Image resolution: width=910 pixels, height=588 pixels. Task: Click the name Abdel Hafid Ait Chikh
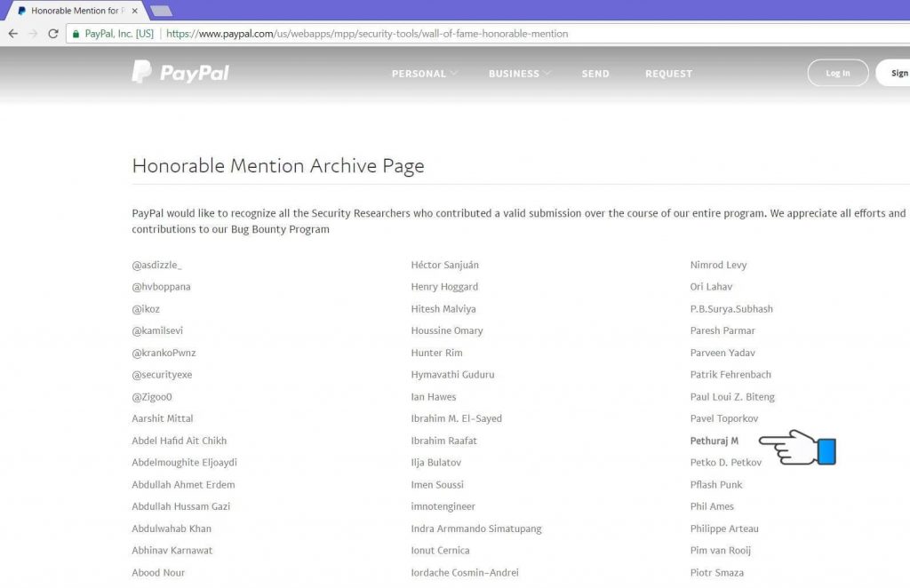click(x=180, y=441)
